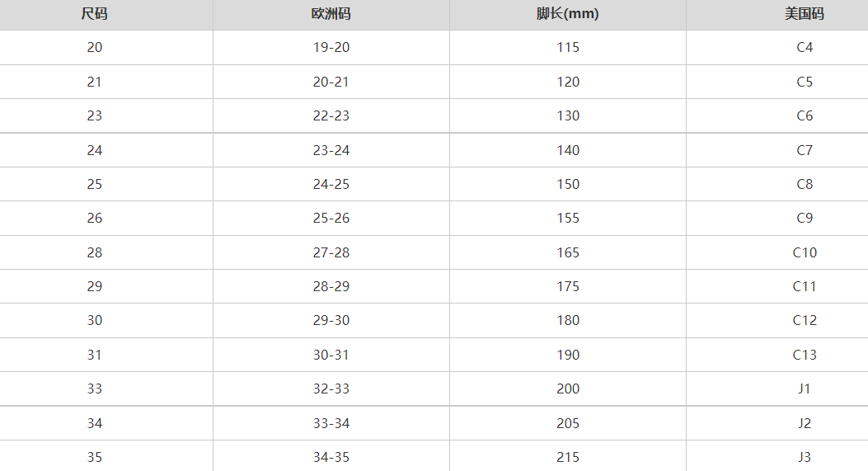Click the 尺码 column header

(x=95, y=14)
